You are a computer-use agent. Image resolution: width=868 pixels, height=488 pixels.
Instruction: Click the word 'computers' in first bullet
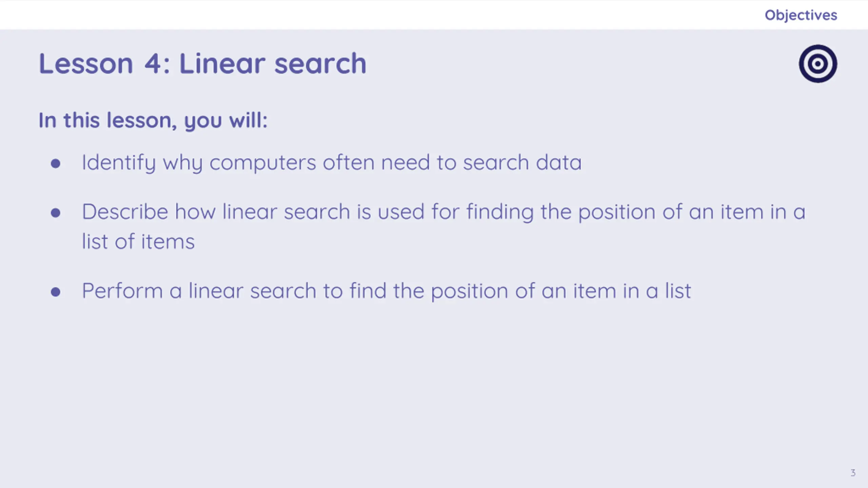point(263,163)
